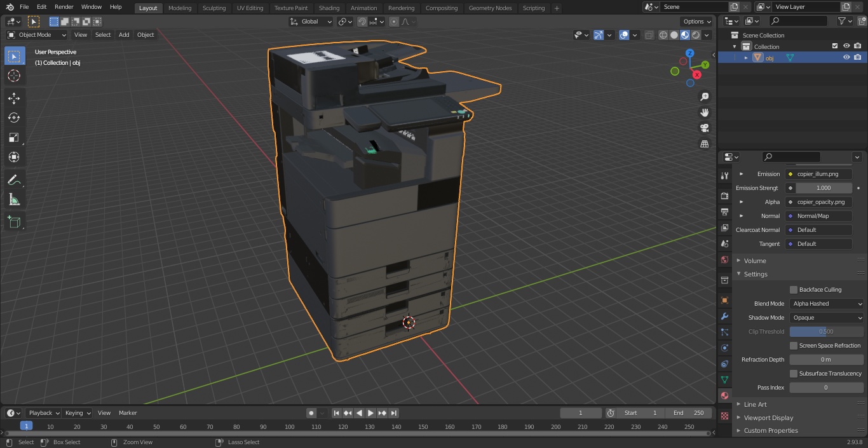The width and height of the screenshot is (868, 448).
Task: Switch perspective/orthographic grid icon
Action: pyautogui.click(x=705, y=144)
